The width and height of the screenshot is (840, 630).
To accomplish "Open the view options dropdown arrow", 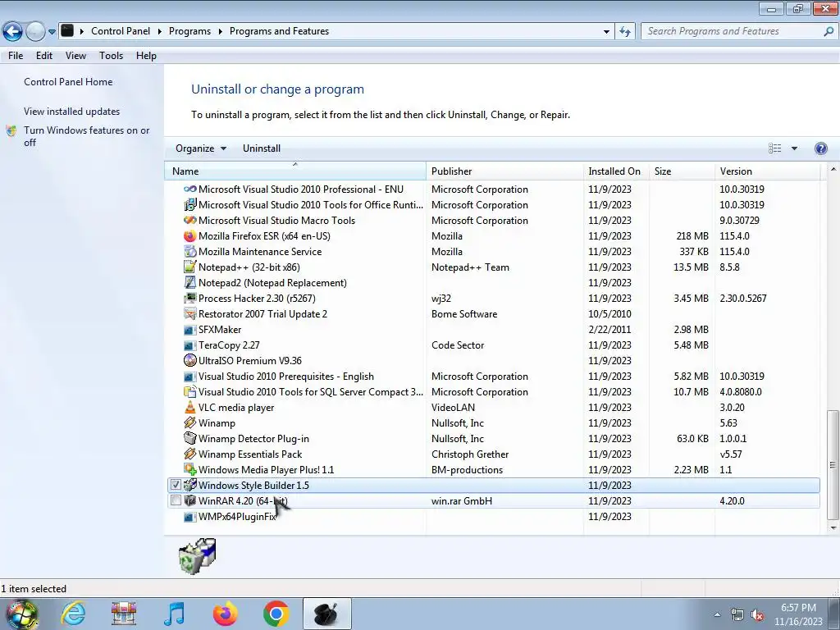I will coord(794,148).
